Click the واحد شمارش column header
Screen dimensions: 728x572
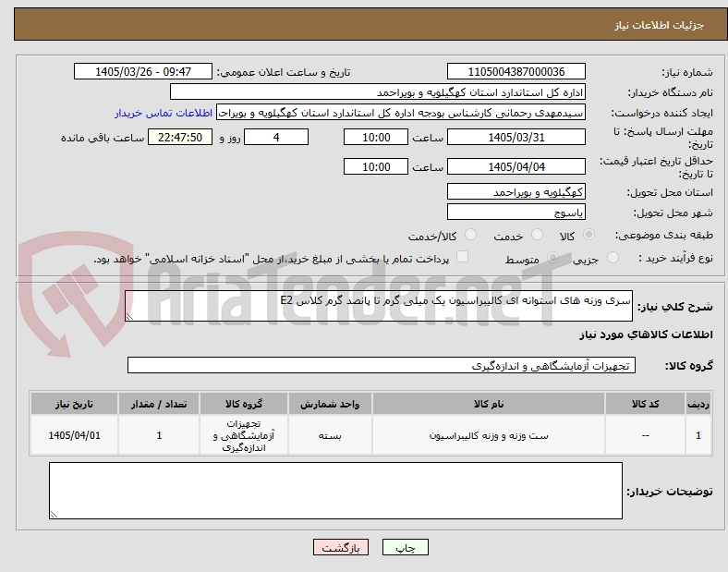330,404
